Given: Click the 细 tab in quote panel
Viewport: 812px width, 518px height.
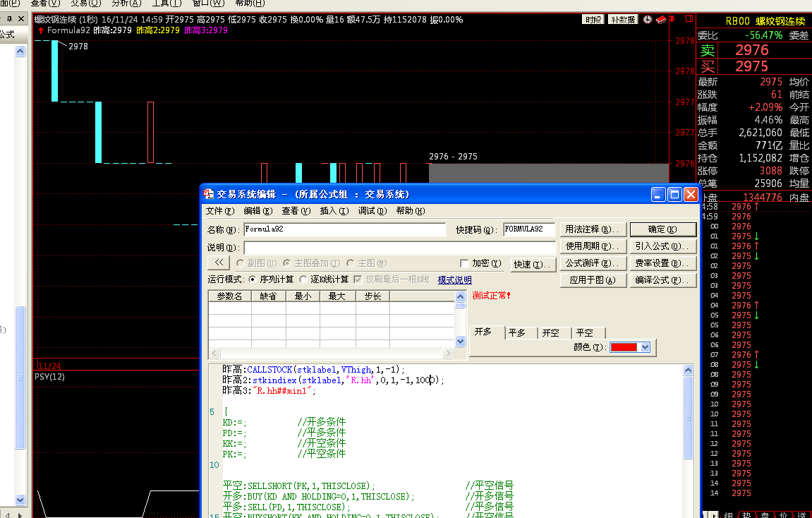Looking at the screenshot, I should point(729,515).
